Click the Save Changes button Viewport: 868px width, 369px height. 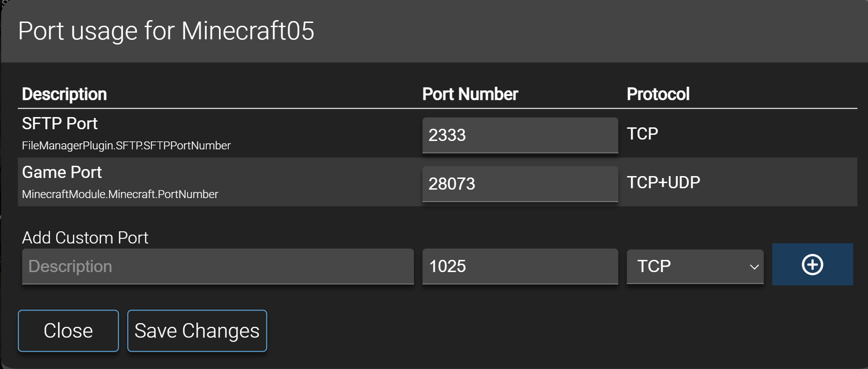[x=197, y=331]
